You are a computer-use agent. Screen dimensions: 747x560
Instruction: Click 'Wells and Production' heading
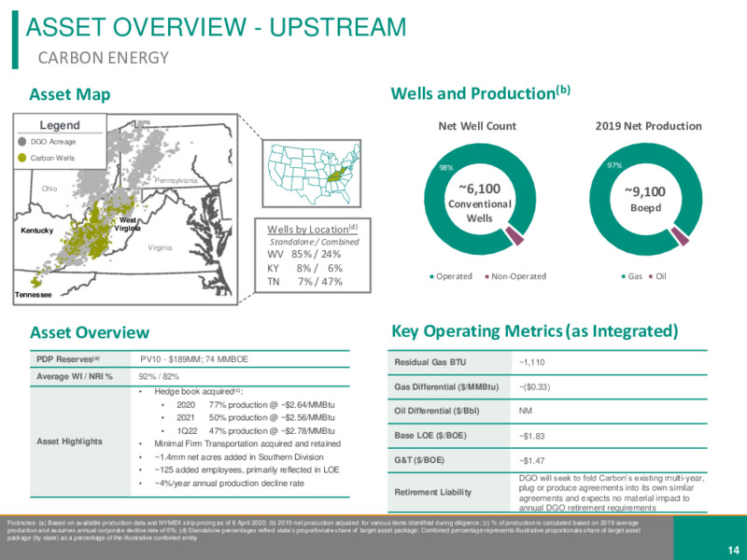pyautogui.click(x=480, y=92)
